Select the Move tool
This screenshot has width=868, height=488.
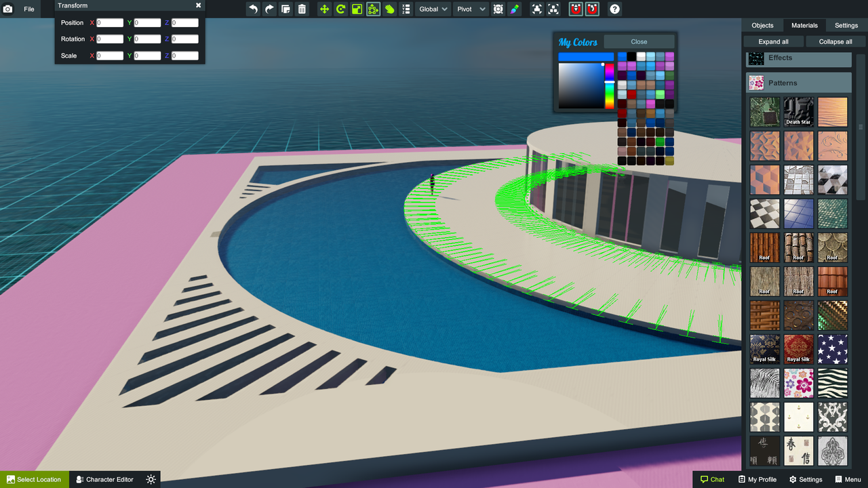[x=324, y=9]
